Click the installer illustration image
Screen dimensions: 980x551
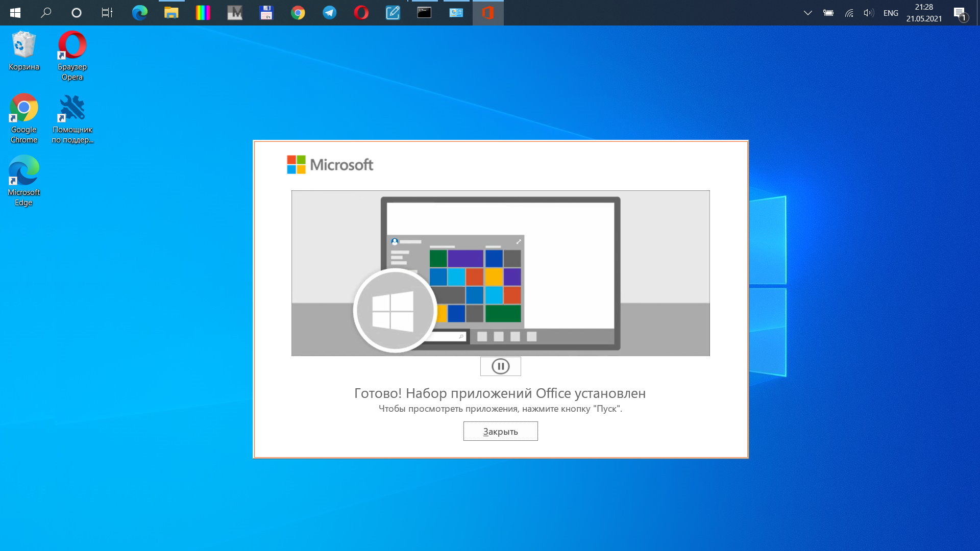(500, 273)
